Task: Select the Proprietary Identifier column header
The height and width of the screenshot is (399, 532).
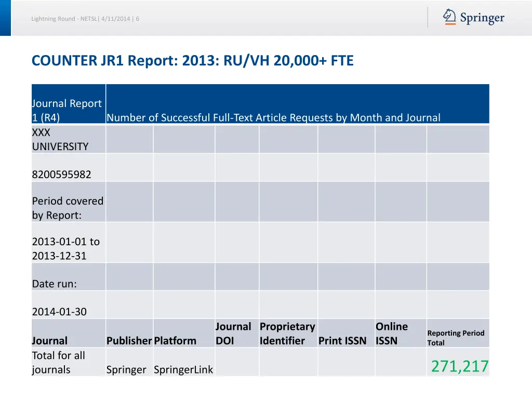Action: [x=287, y=333]
